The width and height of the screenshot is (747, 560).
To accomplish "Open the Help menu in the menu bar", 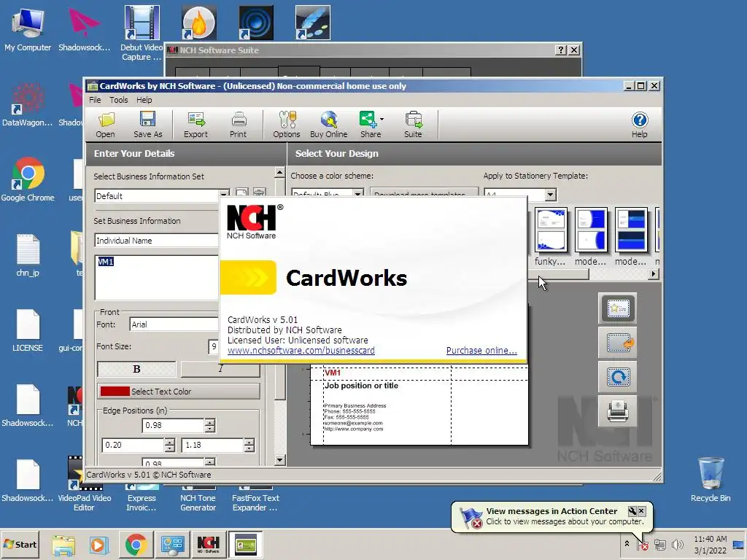I will 144,100.
